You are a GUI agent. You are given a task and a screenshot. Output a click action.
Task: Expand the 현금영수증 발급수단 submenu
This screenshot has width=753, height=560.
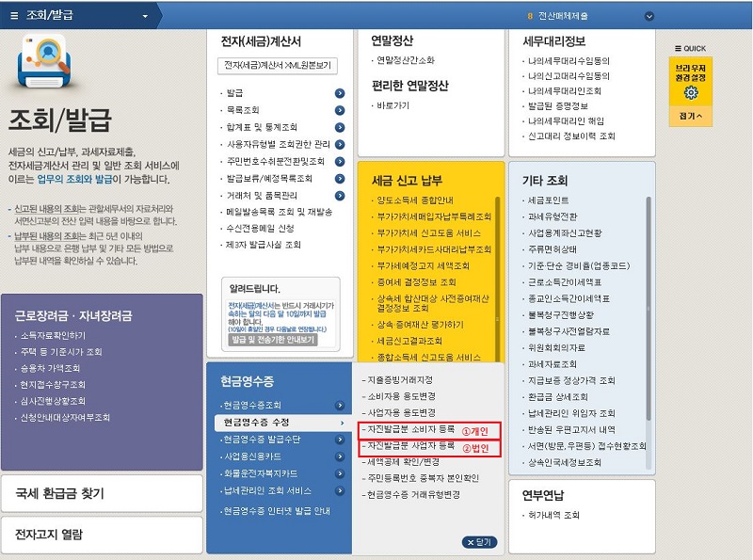tap(340, 440)
